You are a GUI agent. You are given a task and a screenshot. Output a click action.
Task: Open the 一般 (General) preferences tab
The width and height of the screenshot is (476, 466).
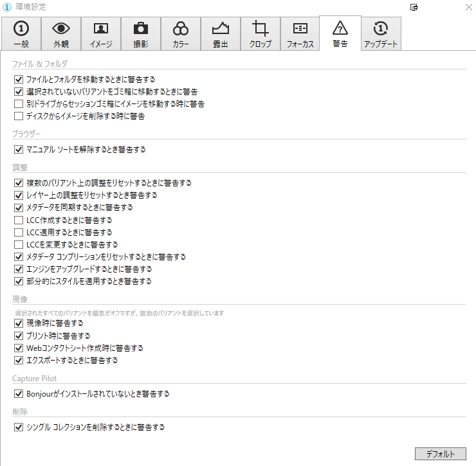tap(21, 34)
